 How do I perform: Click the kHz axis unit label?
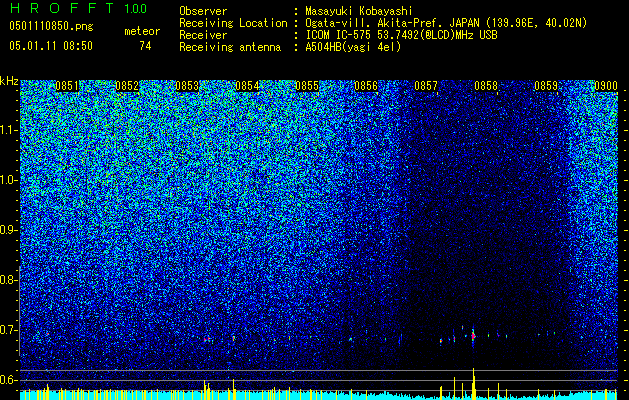[9, 81]
